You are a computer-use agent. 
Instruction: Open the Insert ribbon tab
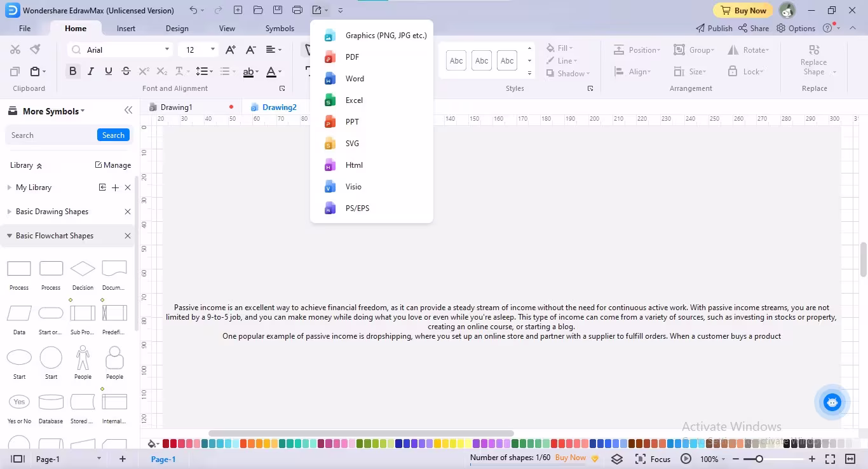[x=126, y=29]
